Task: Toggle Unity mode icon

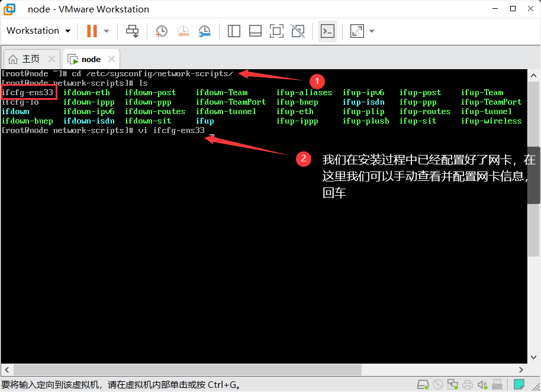Action: click(298, 31)
